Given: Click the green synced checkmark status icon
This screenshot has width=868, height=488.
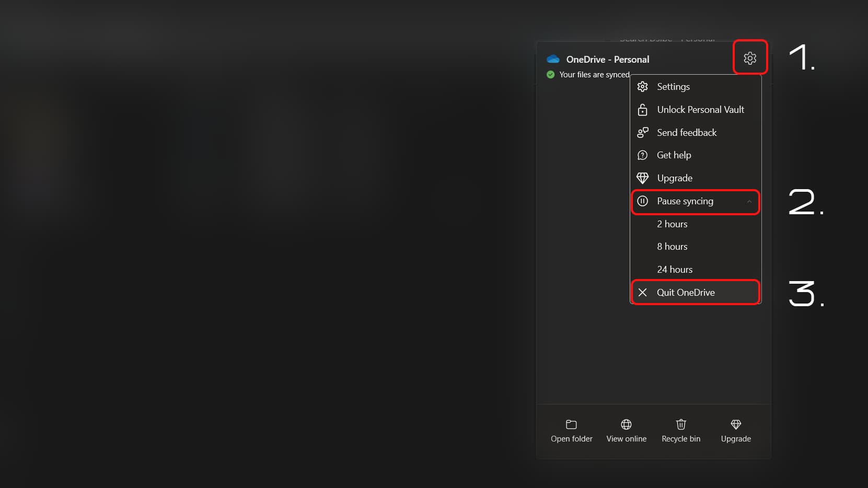Looking at the screenshot, I should pos(550,75).
